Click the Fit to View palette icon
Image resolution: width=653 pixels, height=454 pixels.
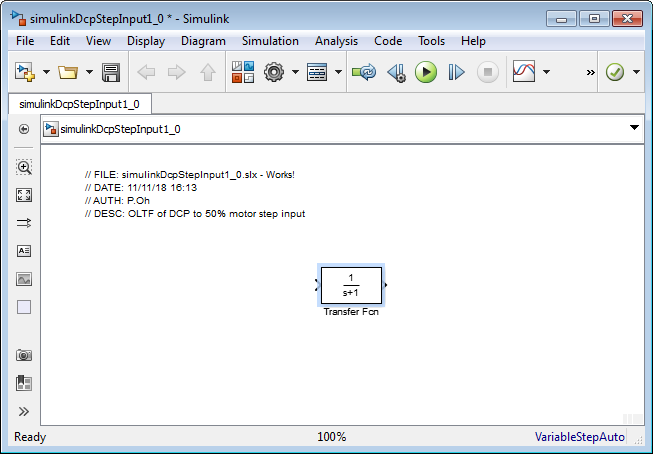[24, 195]
